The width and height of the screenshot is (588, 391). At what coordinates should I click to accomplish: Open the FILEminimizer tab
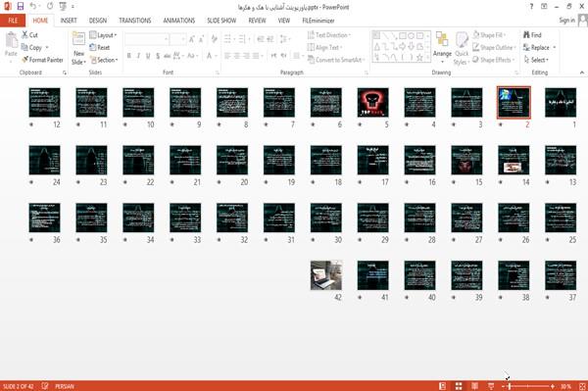(x=318, y=21)
